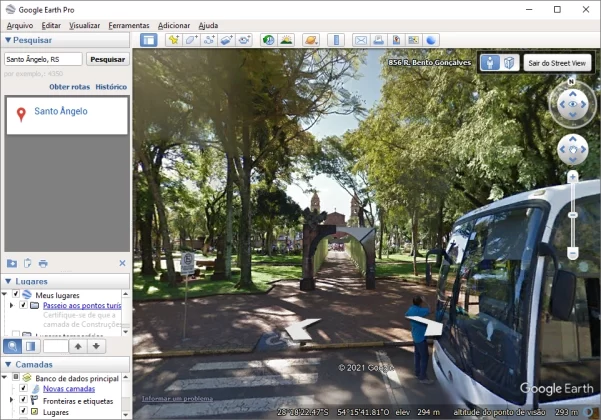Show sunlight across the landscape icon
Screen dimensions: 601x420
286,40
